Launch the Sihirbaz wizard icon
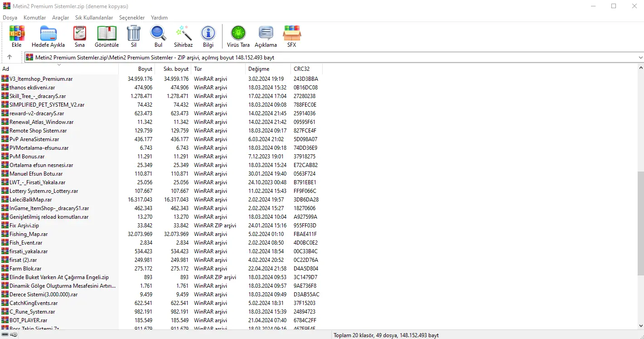This screenshot has height=339, width=644. 183,33
